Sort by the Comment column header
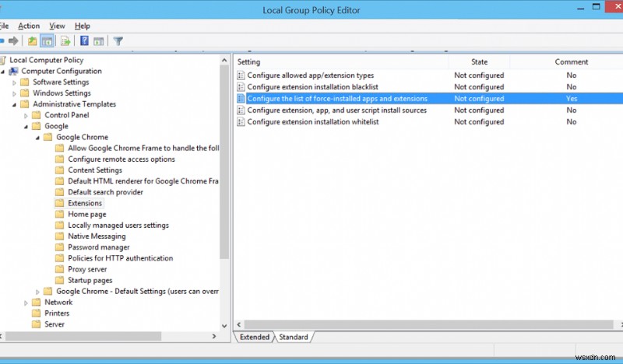 pyautogui.click(x=571, y=62)
